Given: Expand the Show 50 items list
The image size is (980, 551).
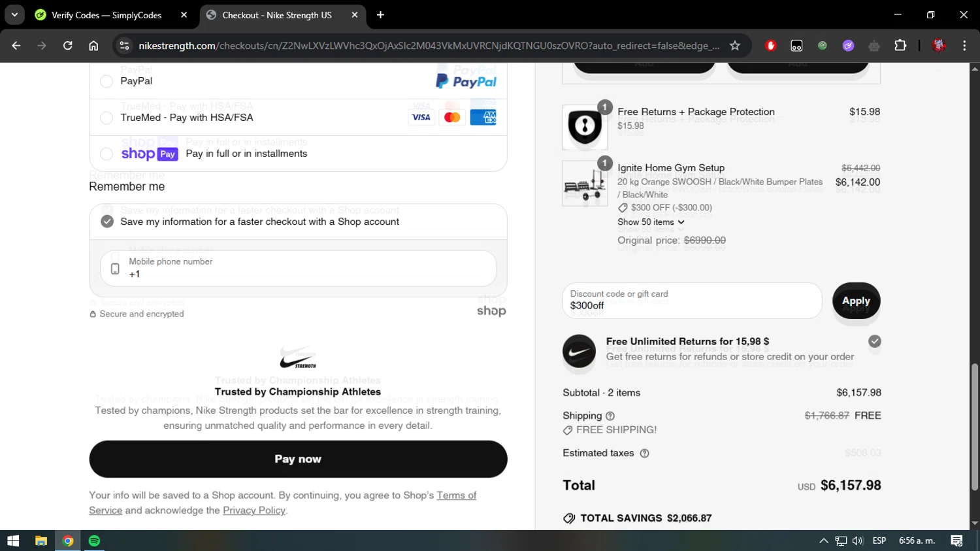Looking at the screenshot, I should point(651,222).
